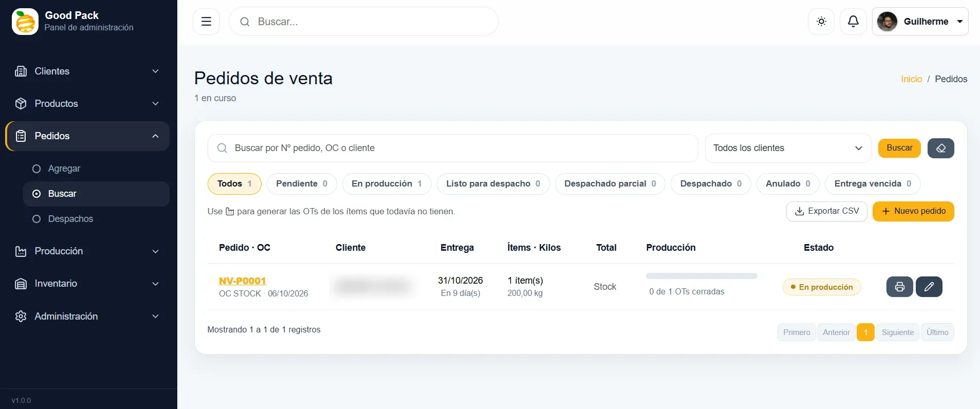Open the Todos los clientes dropdown
Image resolution: width=980 pixels, height=409 pixels.
788,148
